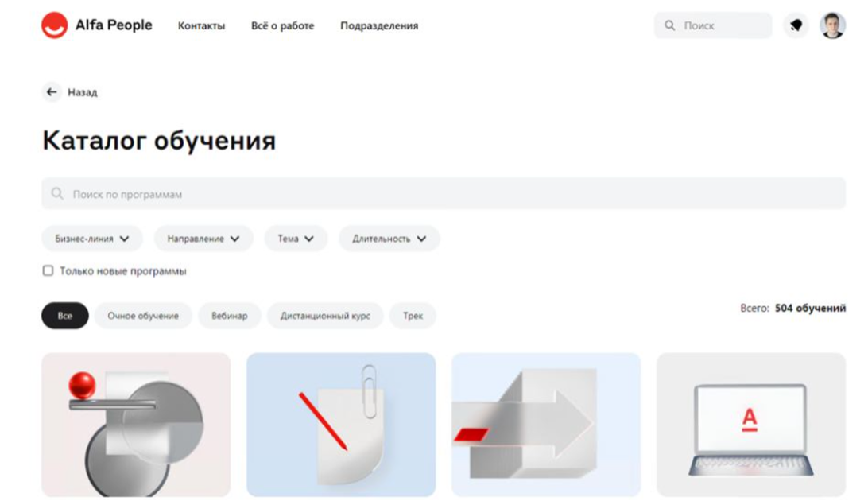Click the magnifier icon in the header search
This screenshot has height=501, width=868.
[x=670, y=25]
